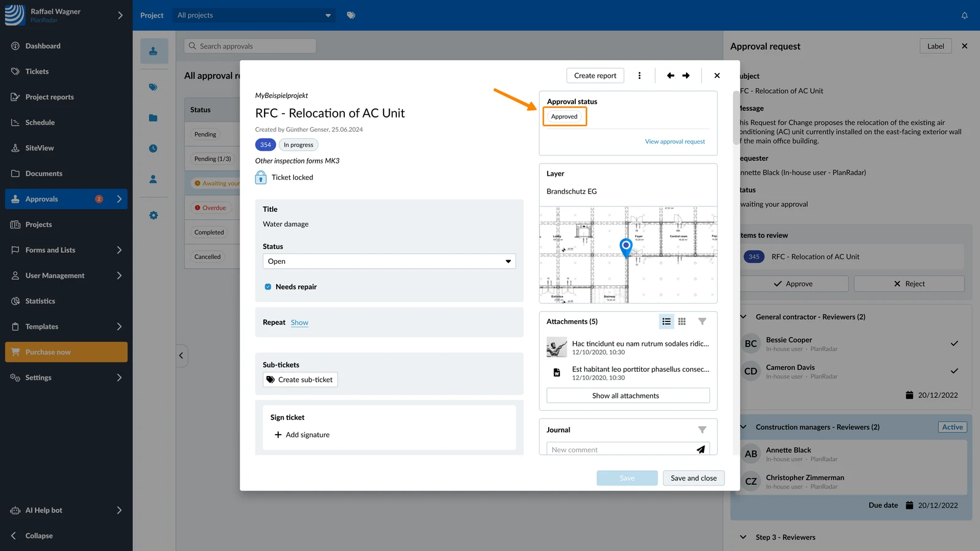Screen dimensions: 980x551
Task: Click the View approval request link
Action: 675,141
